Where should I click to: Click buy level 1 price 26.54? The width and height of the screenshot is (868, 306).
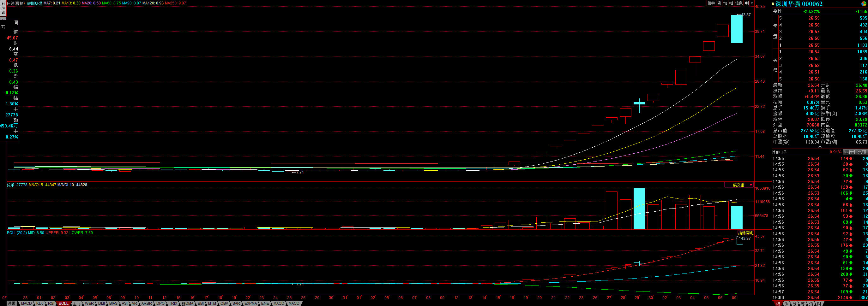click(x=814, y=52)
